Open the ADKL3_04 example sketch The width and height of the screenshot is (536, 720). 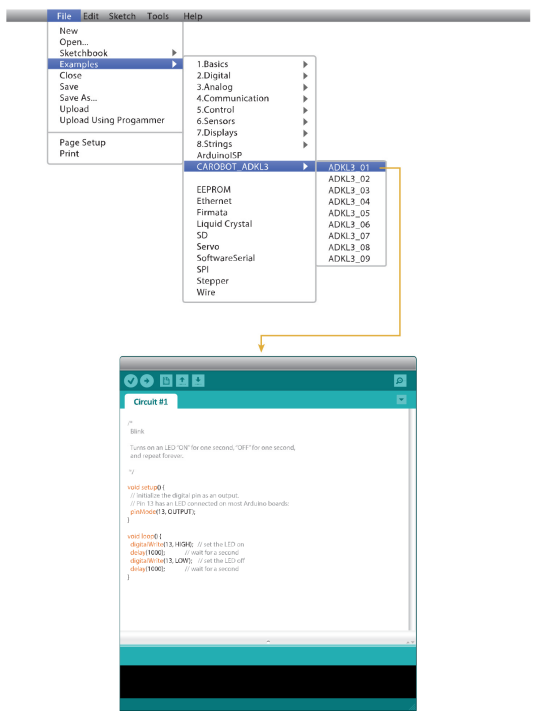point(351,202)
